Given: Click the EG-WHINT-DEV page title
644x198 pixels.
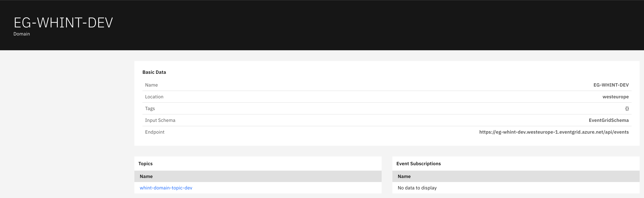Looking at the screenshot, I should pos(63,23).
